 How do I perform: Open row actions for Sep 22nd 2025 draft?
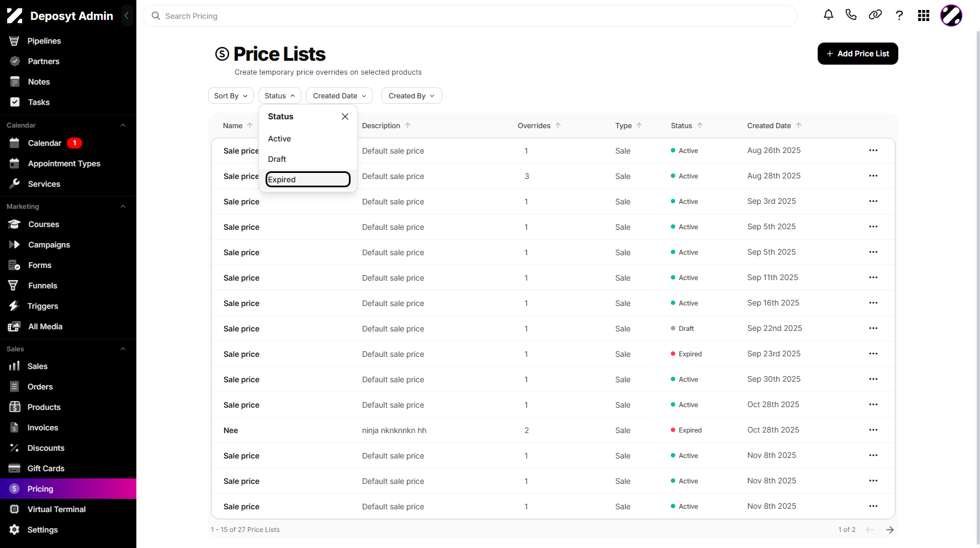tap(873, 328)
